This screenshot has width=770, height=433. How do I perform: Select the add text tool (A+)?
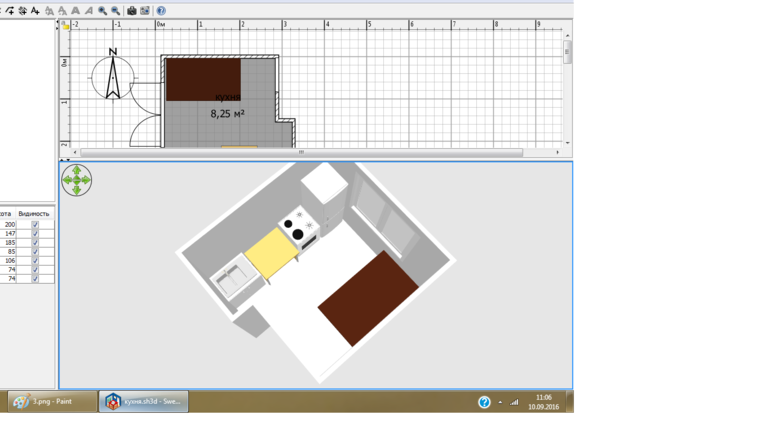pos(36,11)
